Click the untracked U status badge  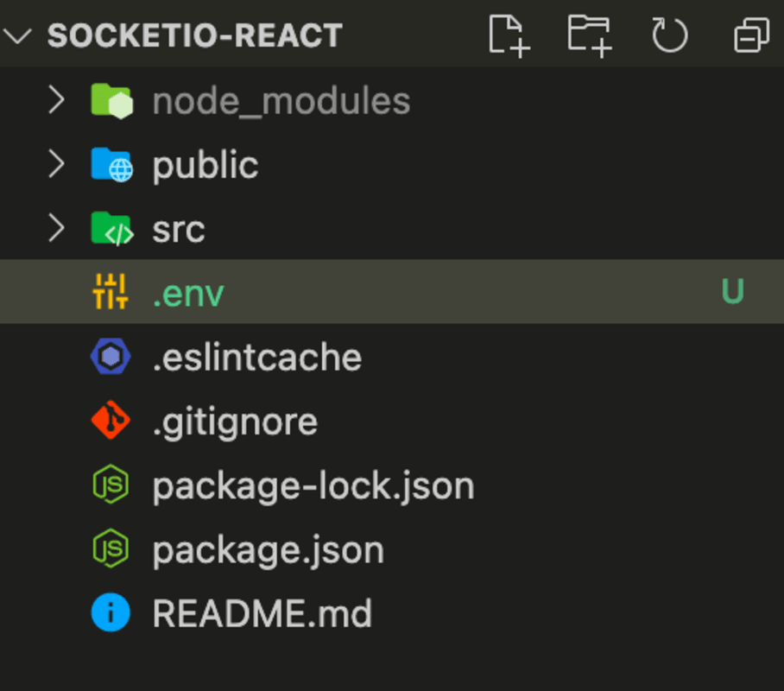pos(733,291)
